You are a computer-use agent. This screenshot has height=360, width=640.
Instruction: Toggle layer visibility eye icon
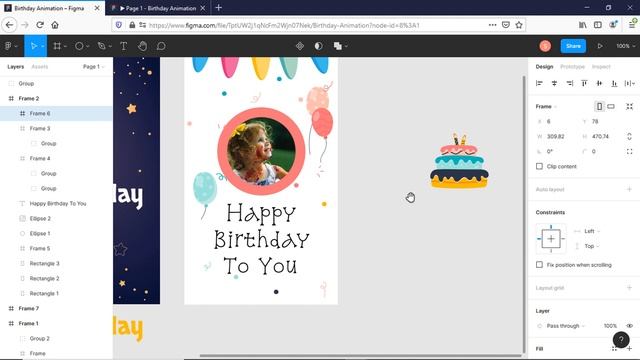click(629, 326)
